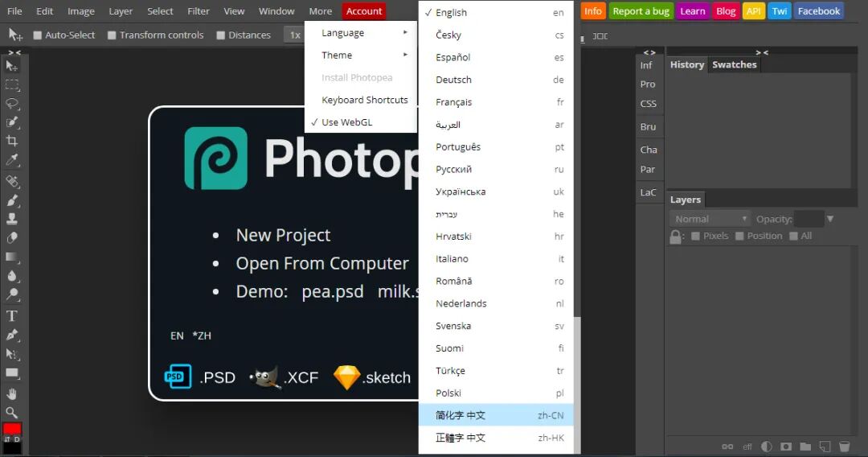The height and width of the screenshot is (457, 868).
Task: Select the Hand tool
Action: pos(11,394)
